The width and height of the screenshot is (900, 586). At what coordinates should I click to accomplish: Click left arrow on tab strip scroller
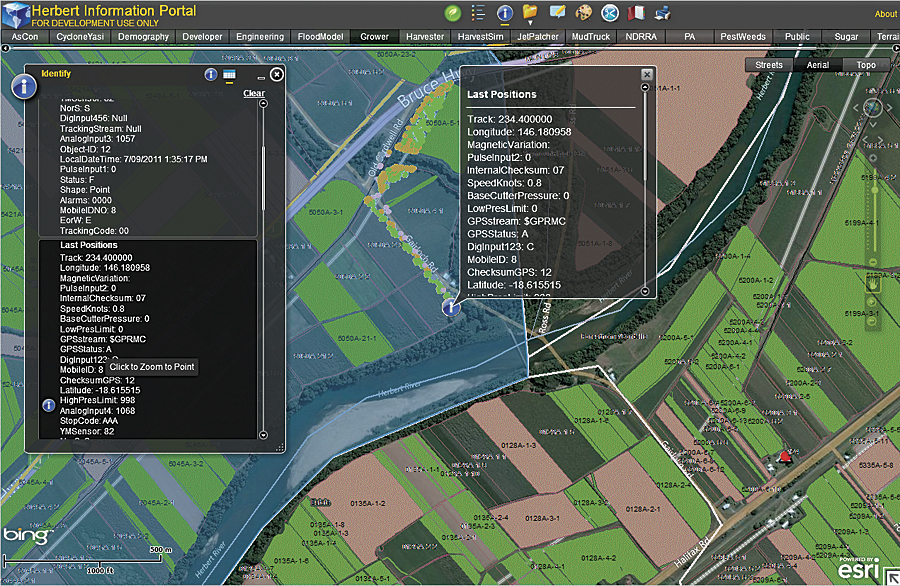5,49
